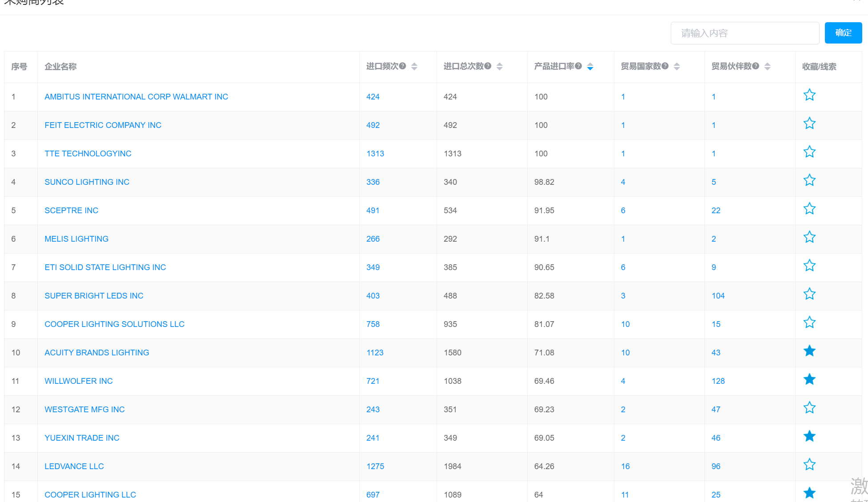868x502 pixels.
Task: Star ETI SOLID STATE LIGHTING INC row
Action: [x=809, y=266]
